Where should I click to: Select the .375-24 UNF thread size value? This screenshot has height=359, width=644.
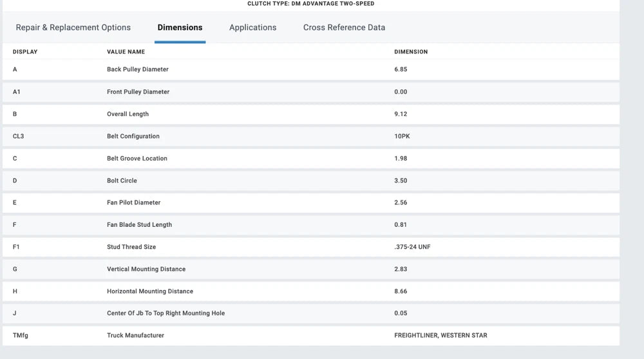click(x=412, y=247)
